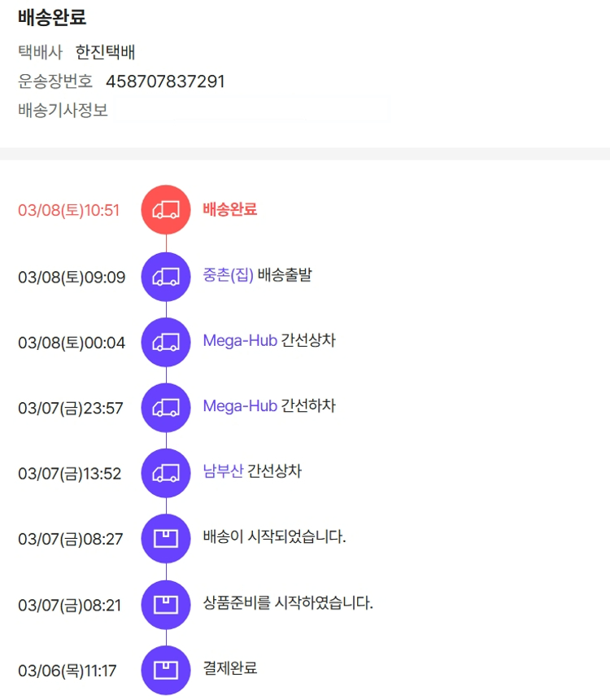Click the box icon beside 상품준비를 시작하였습니다
610x700 pixels.
[x=166, y=604]
